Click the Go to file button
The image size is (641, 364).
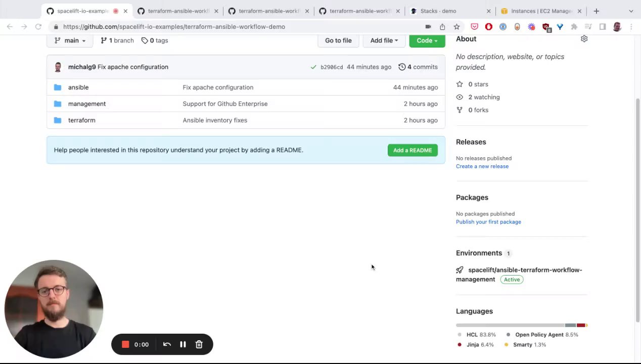click(338, 40)
